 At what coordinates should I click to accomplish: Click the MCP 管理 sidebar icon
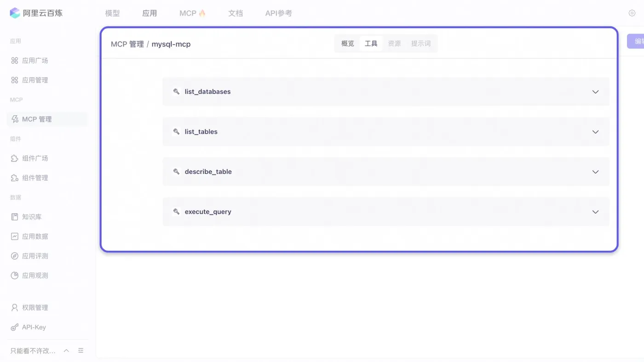[15, 119]
